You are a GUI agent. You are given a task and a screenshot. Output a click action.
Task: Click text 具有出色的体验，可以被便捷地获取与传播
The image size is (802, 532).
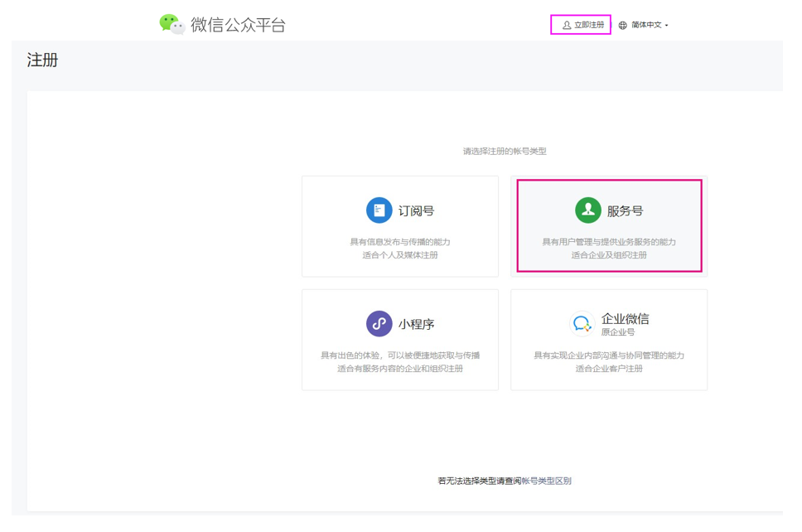pyautogui.click(x=400, y=355)
